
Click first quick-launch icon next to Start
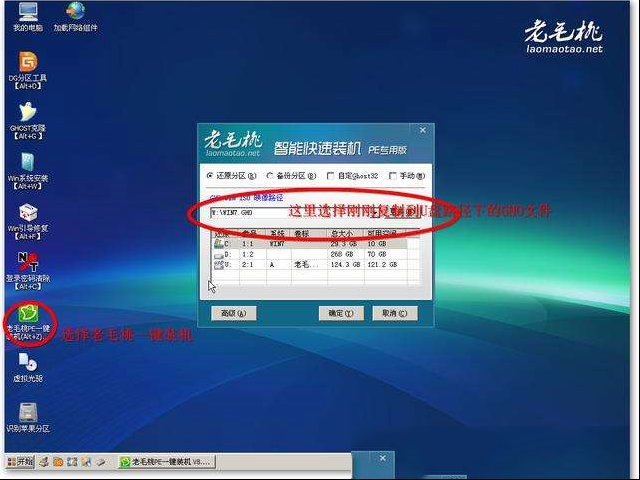(x=44, y=462)
